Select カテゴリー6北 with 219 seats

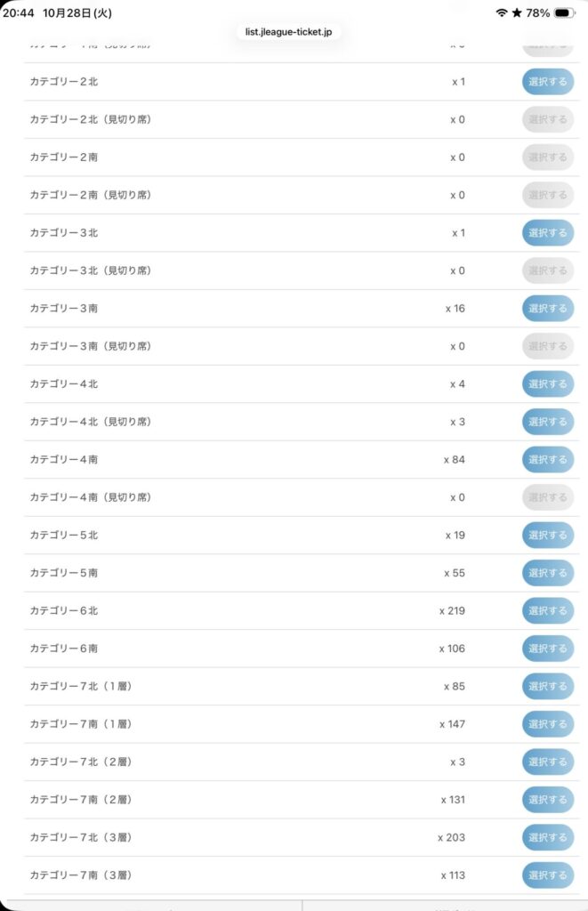point(547,611)
